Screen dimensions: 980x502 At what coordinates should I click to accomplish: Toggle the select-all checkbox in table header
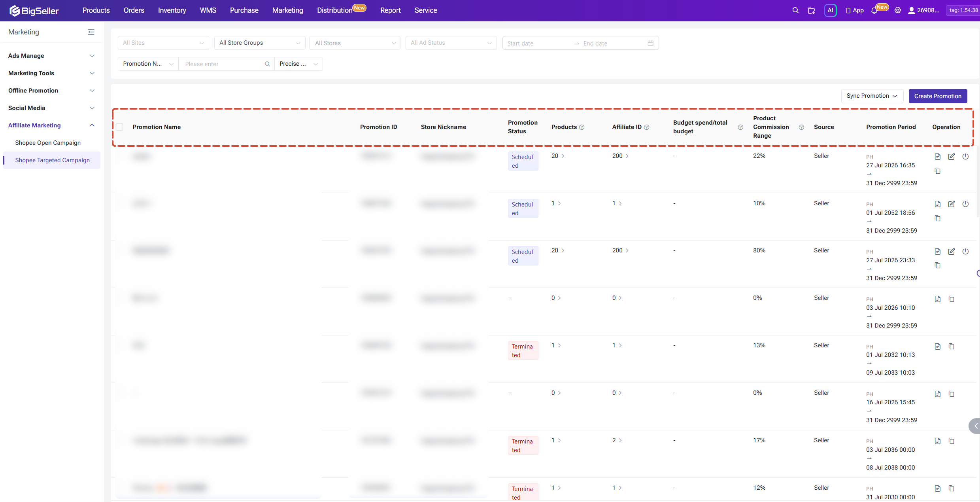120,127
